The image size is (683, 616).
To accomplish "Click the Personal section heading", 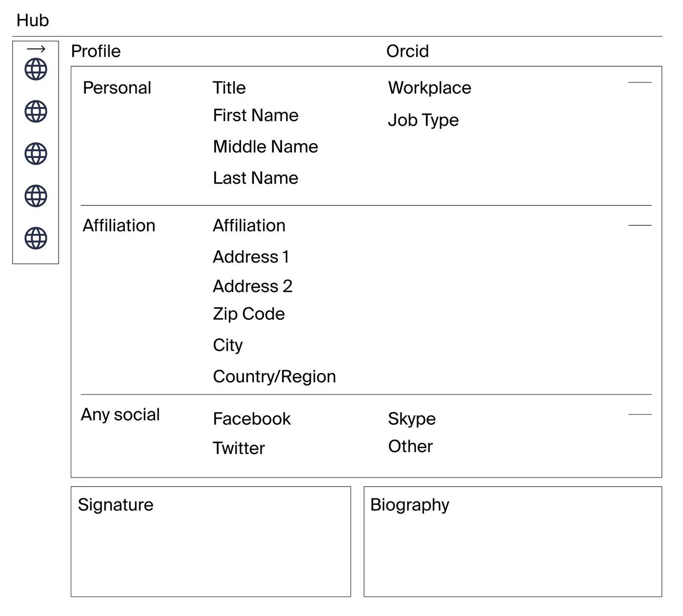I will [117, 88].
